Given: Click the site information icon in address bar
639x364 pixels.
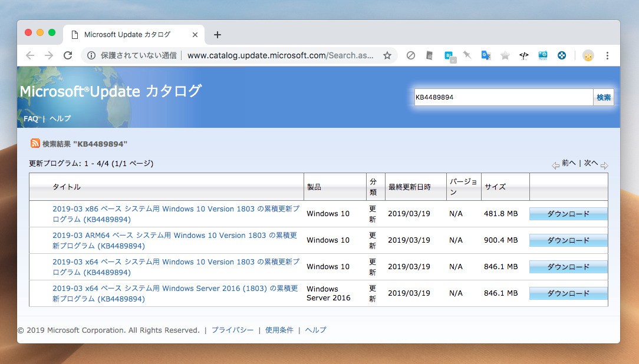Looking at the screenshot, I should 91,55.
